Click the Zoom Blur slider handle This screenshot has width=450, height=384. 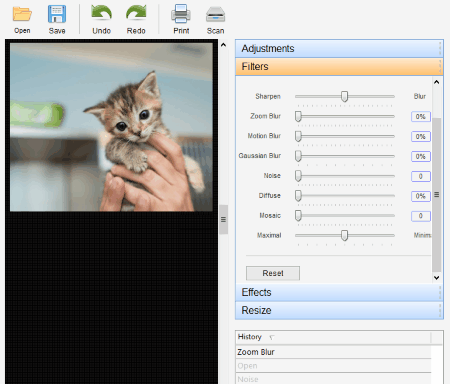tap(298, 117)
